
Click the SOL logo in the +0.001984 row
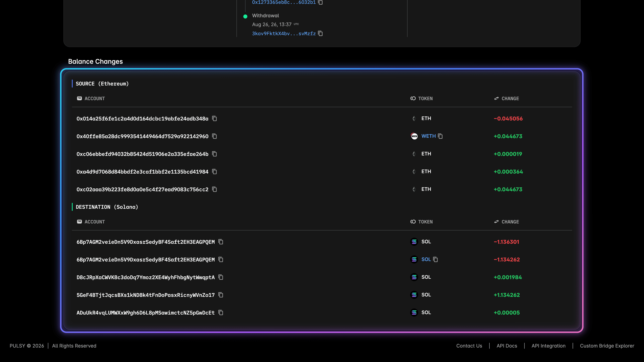(x=414, y=277)
